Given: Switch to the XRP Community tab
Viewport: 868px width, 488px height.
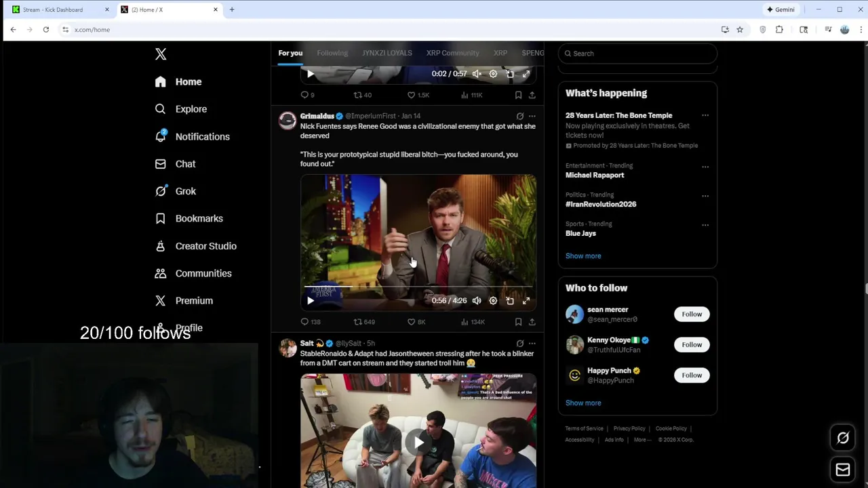Looking at the screenshot, I should click(452, 53).
